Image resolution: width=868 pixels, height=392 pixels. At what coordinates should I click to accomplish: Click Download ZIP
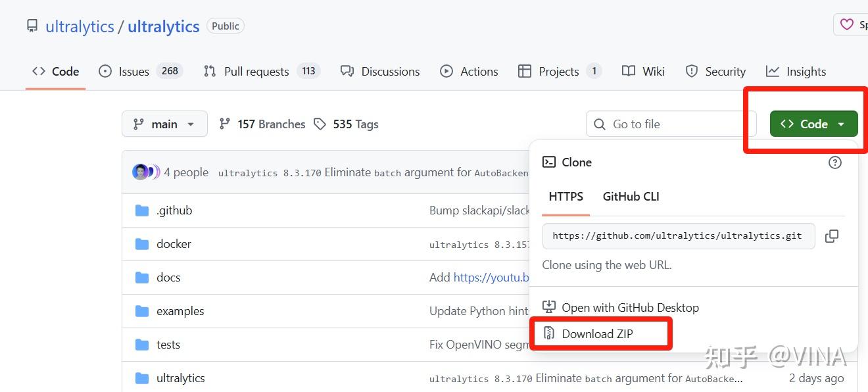596,334
